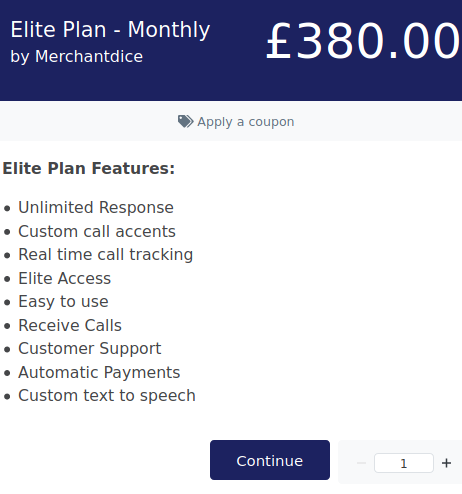Click the coupon tag icon

[185, 122]
